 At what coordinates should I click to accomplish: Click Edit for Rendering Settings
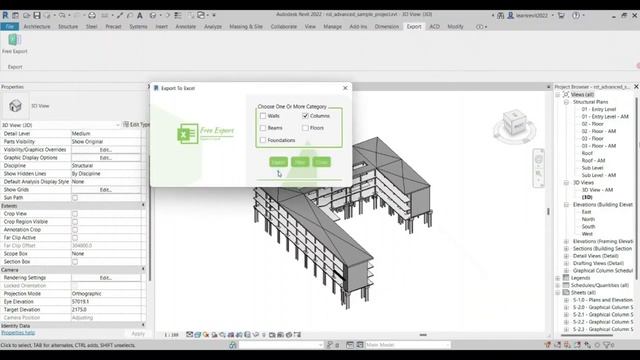[106, 278]
